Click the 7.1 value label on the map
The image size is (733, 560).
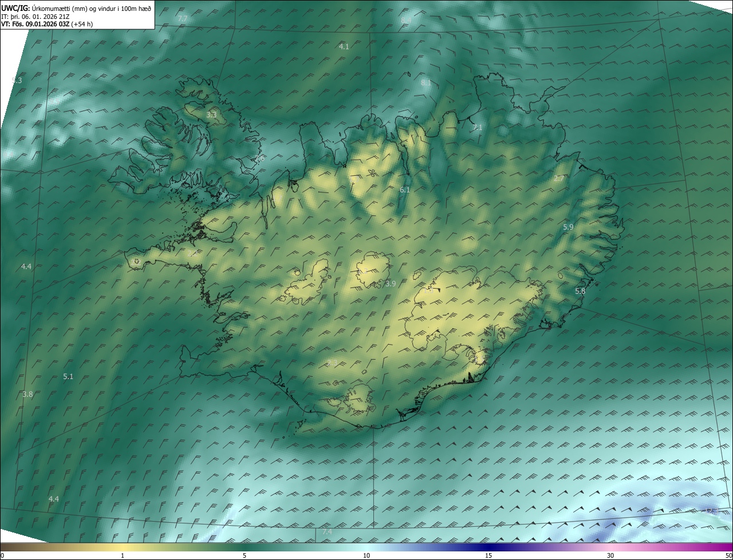[477, 128]
